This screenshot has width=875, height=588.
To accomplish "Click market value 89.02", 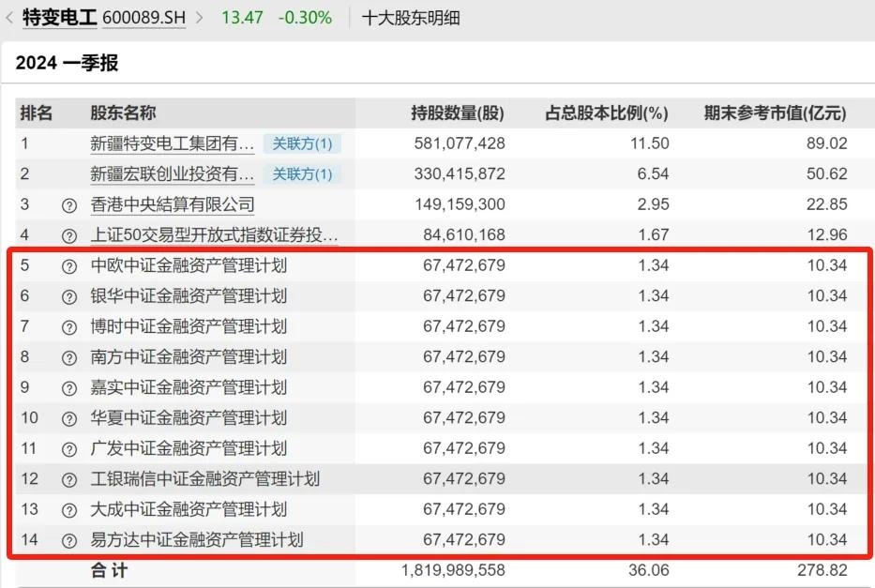I will point(827,143).
